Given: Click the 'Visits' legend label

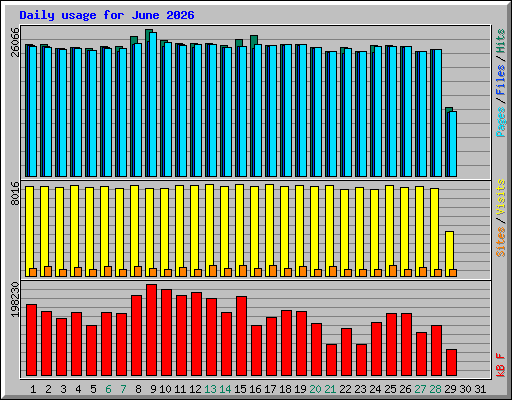Looking at the screenshot, I should 501,197.
